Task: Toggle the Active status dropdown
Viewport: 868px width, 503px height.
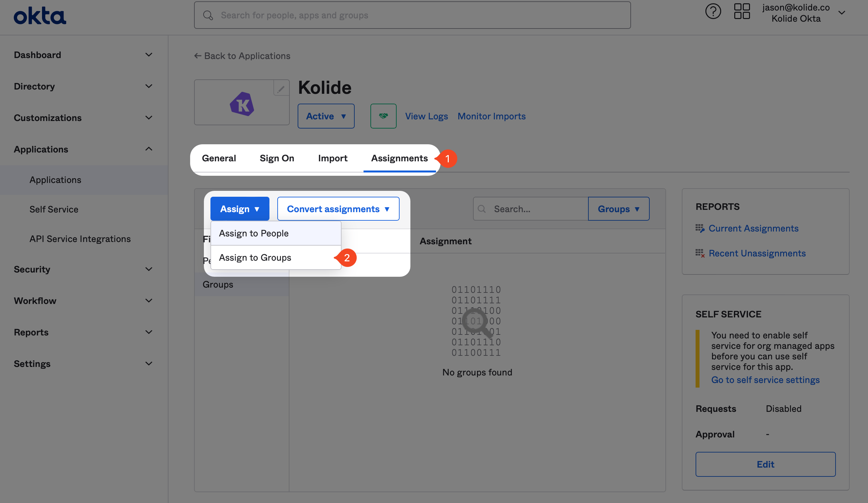Action: tap(325, 115)
